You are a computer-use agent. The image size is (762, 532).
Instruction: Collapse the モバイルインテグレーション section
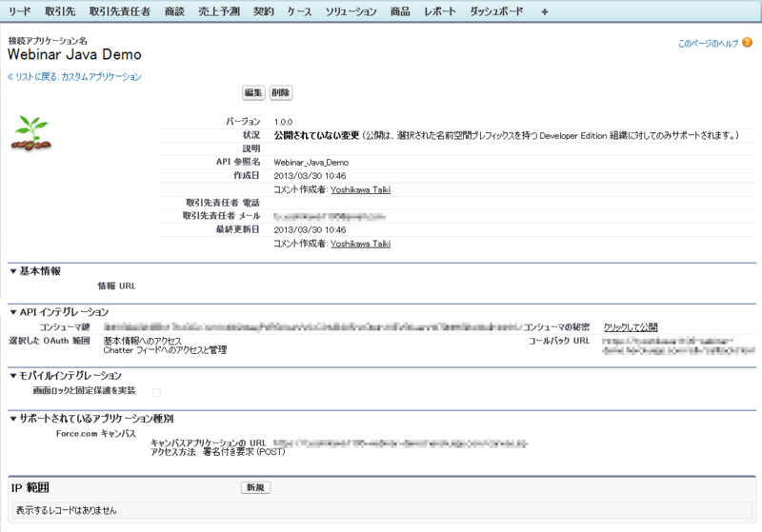click(13, 376)
